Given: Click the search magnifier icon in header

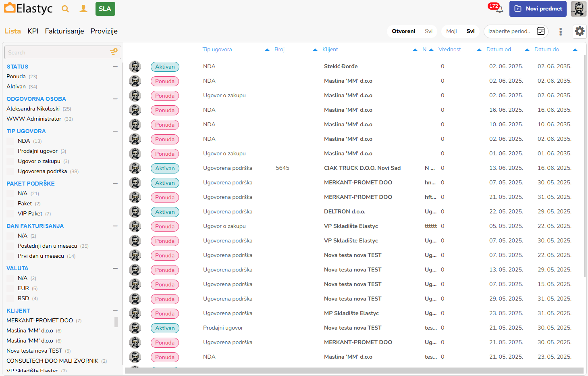Looking at the screenshot, I should point(65,9).
